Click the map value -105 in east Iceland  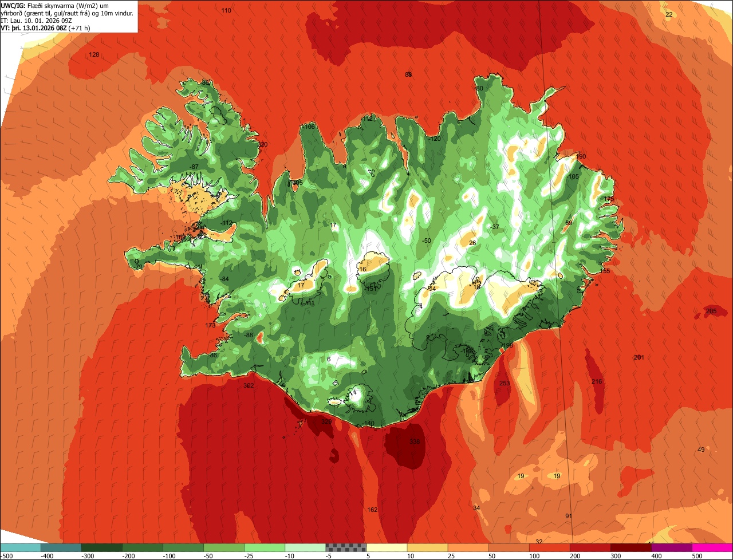pyautogui.click(x=572, y=176)
